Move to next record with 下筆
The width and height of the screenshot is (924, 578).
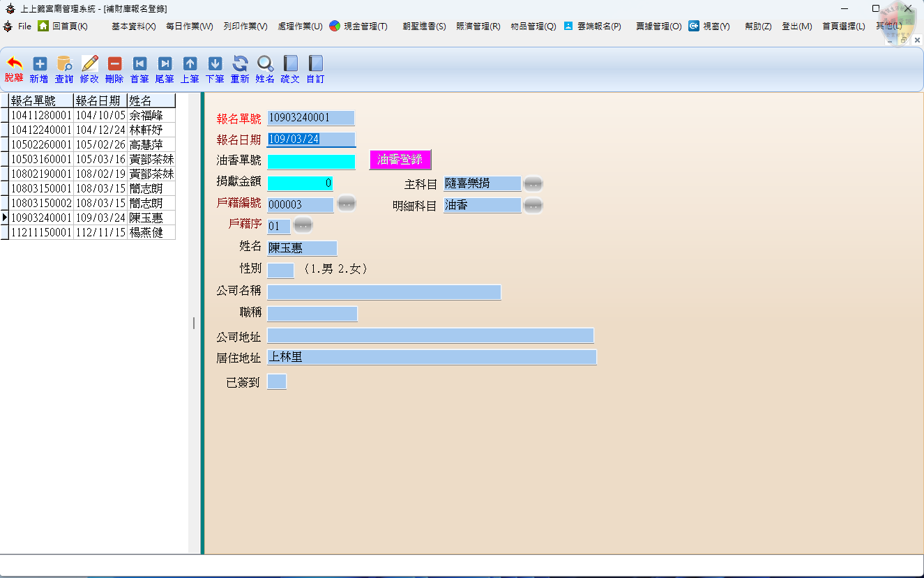pyautogui.click(x=215, y=68)
